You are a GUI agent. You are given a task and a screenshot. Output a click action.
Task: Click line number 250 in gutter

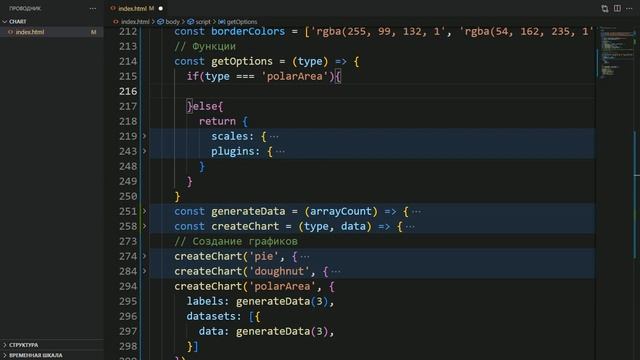128,196
